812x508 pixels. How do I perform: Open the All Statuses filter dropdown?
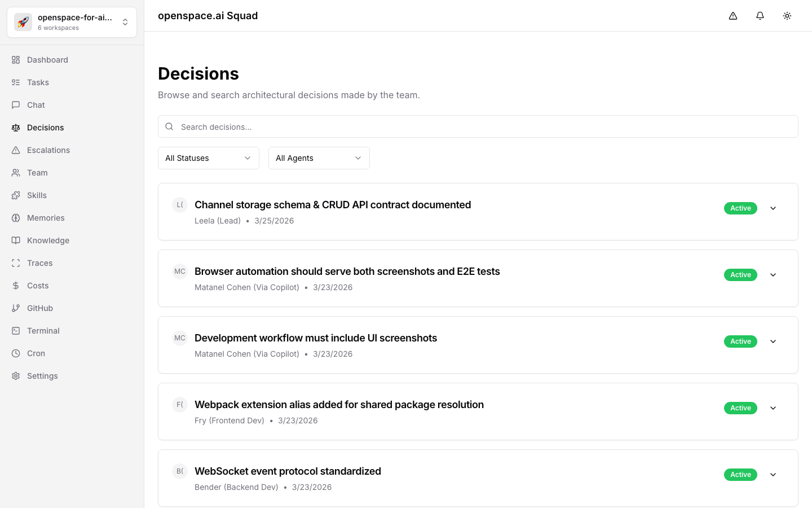[x=208, y=158]
